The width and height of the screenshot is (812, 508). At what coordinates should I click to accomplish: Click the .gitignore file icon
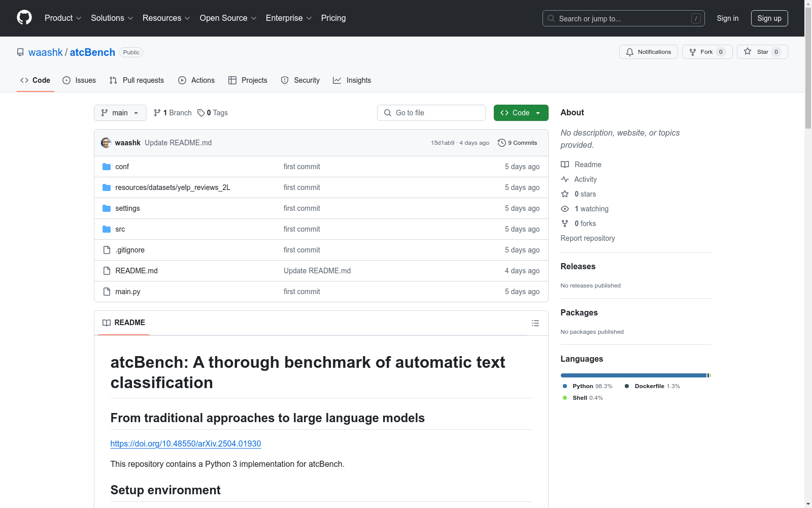(107, 250)
